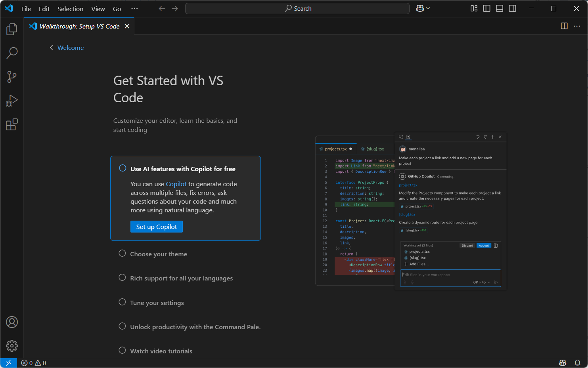Image resolution: width=588 pixels, height=368 pixels.
Task: Open the Extensions view
Action: point(12,125)
